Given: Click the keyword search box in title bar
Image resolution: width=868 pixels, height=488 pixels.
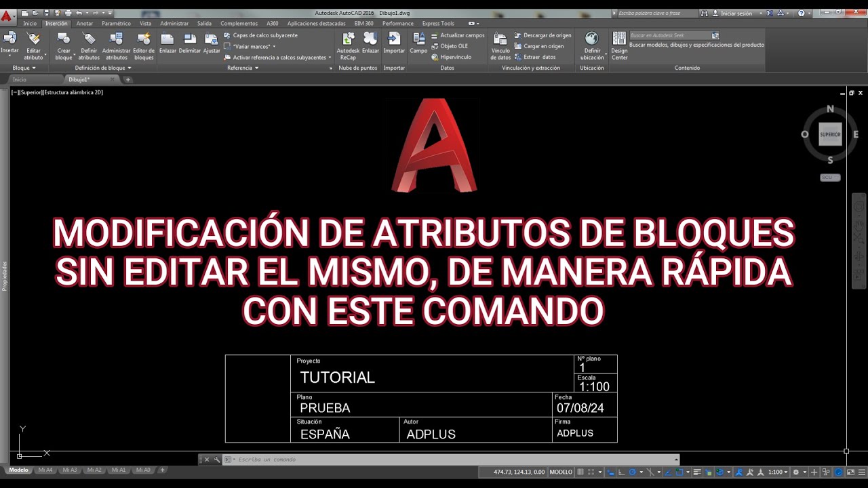Looking at the screenshot, I should (x=658, y=14).
